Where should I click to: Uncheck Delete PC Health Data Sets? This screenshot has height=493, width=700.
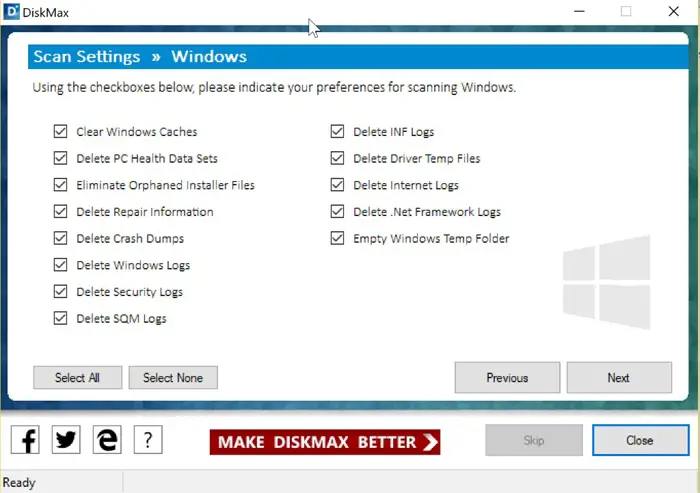pyautogui.click(x=60, y=158)
